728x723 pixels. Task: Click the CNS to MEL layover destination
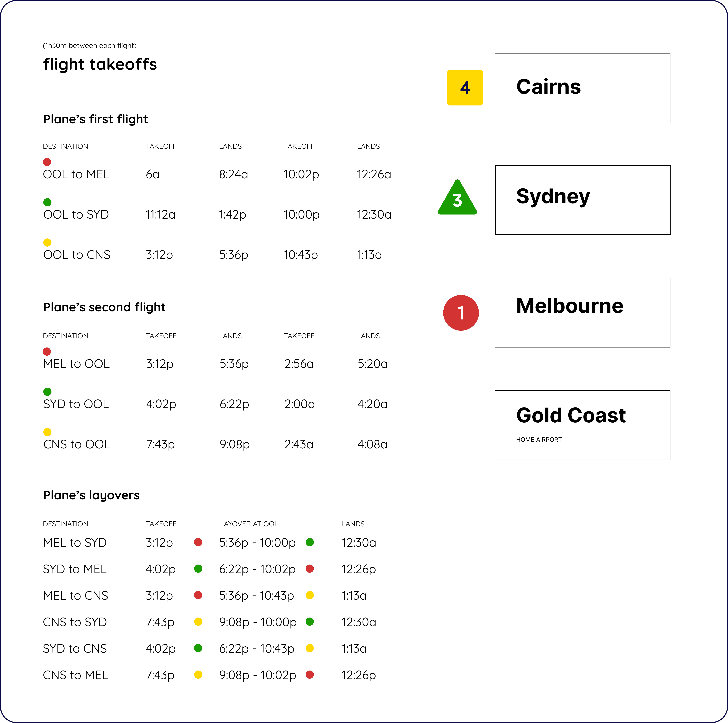click(x=75, y=675)
